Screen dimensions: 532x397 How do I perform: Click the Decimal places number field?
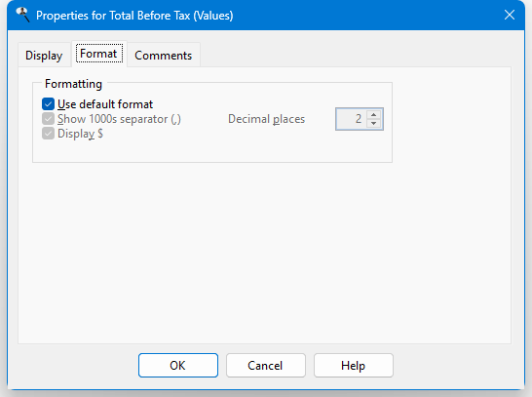tap(351, 119)
